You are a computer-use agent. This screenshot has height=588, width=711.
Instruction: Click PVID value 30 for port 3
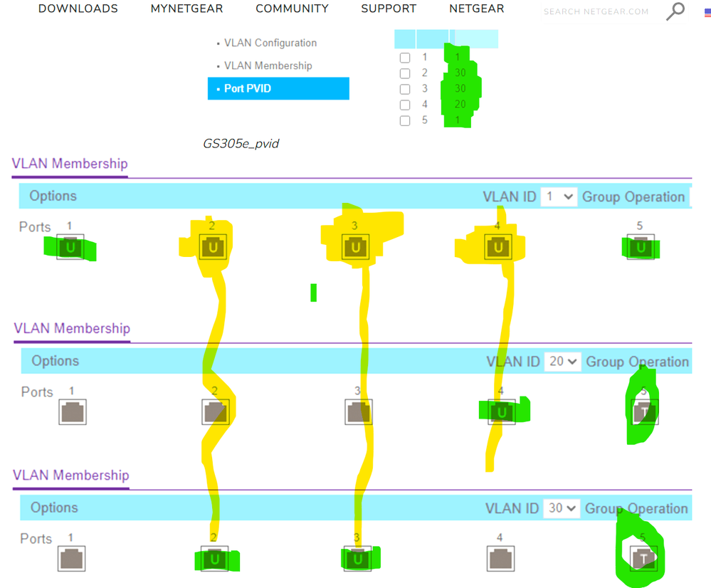tap(460, 88)
